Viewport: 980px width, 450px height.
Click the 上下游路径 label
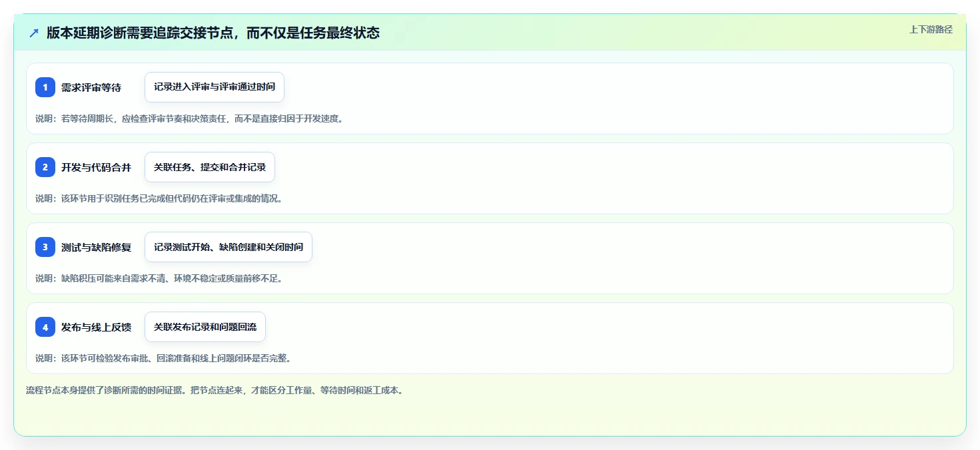(931, 29)
